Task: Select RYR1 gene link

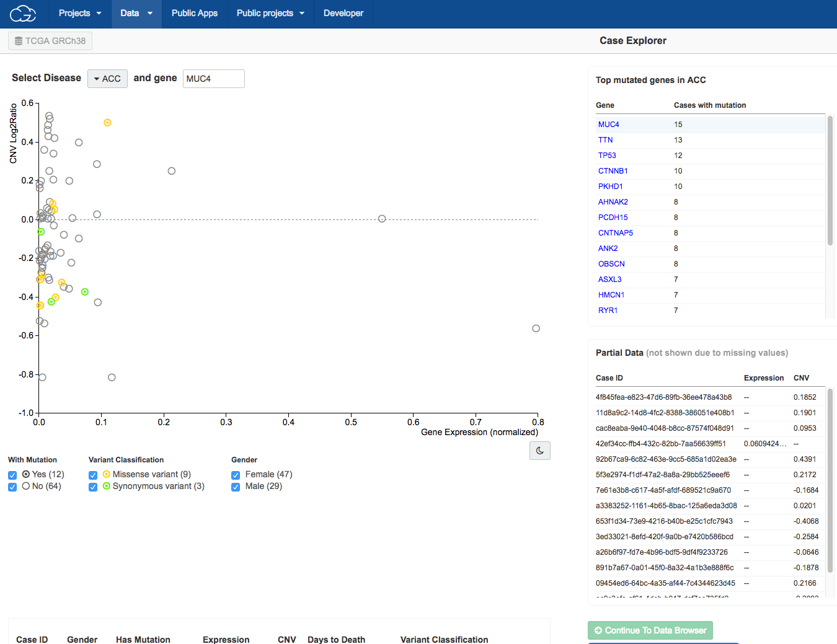Action: pos(608,311)
